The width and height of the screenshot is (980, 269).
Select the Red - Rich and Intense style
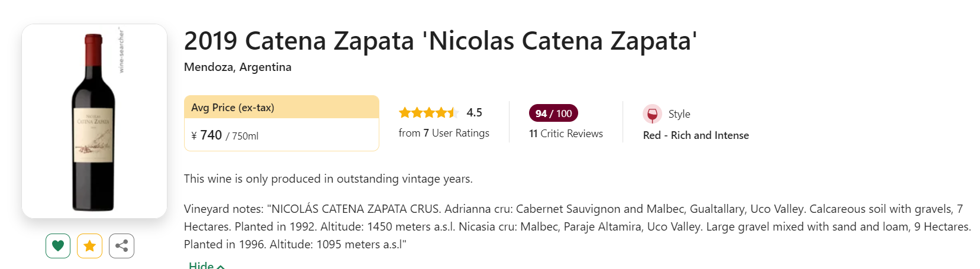click(x=696, y=135)
